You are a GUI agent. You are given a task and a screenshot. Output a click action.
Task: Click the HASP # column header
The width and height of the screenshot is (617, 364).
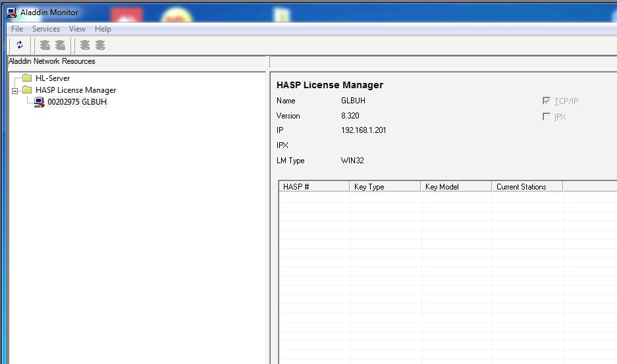pyautogui.click(x=314, y=186)
